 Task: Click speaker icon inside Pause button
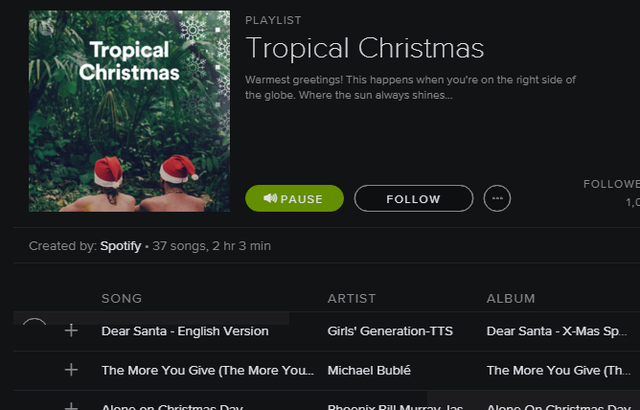coord(270,198)
